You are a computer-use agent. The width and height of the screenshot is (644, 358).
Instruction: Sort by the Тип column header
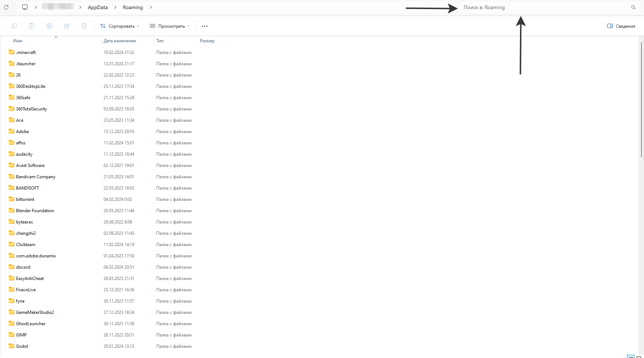160,41
